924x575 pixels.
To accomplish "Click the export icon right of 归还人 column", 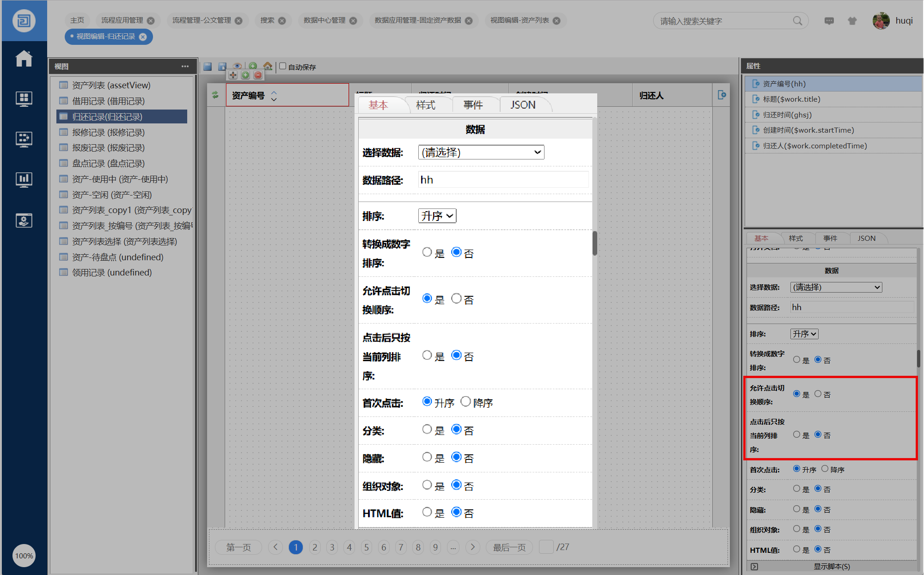I will click(x=722, y=95).
